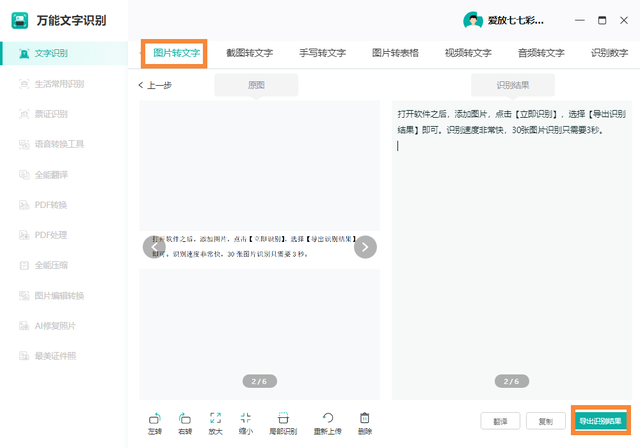Image resolution: width=640 pixels, height=448 pixels.
Task: Start partial recognition with 局部识别
Action: 283,424
